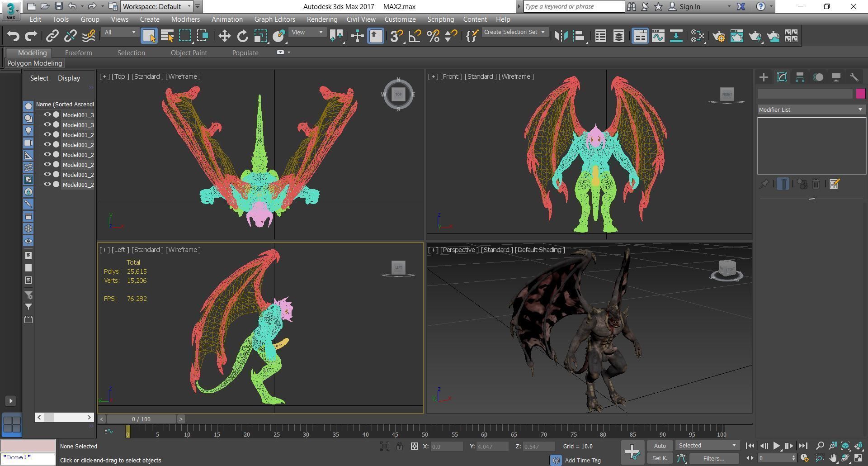Screen dimensions: 868x466
Task: Open the Create command panel tab
Action: tap(764, 77)
